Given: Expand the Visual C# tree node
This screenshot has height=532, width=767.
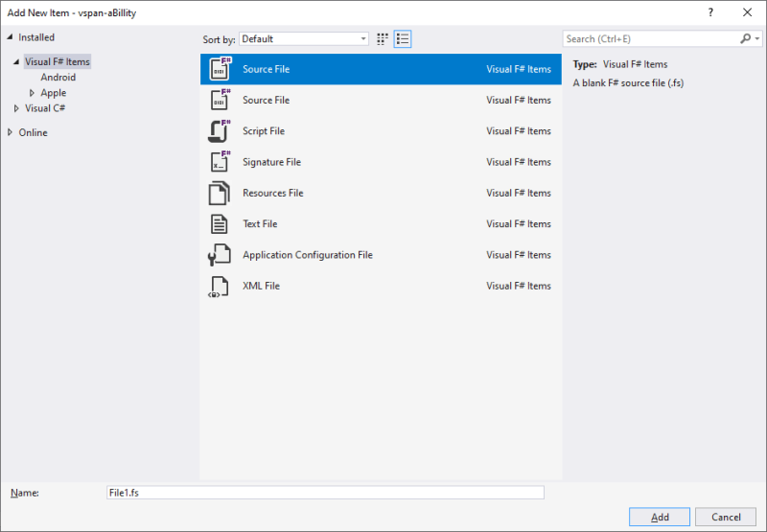Looking at the screenshot, I should (x=16, y=108).
